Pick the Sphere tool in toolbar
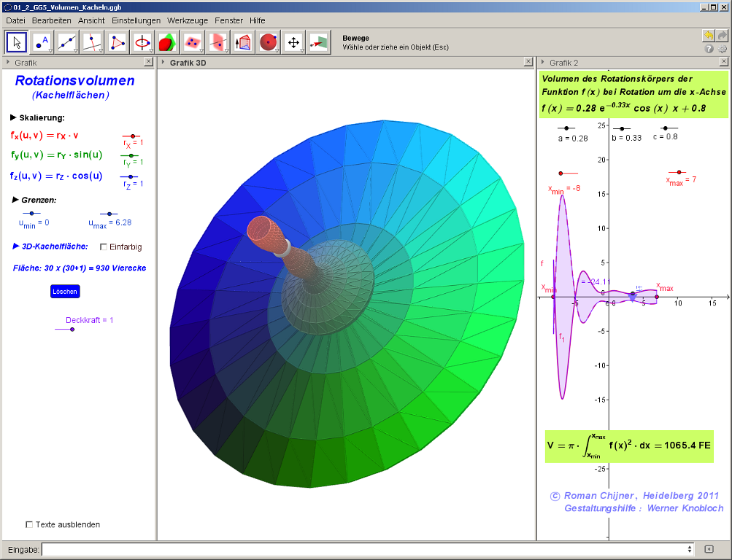 [x=269, y=42]
